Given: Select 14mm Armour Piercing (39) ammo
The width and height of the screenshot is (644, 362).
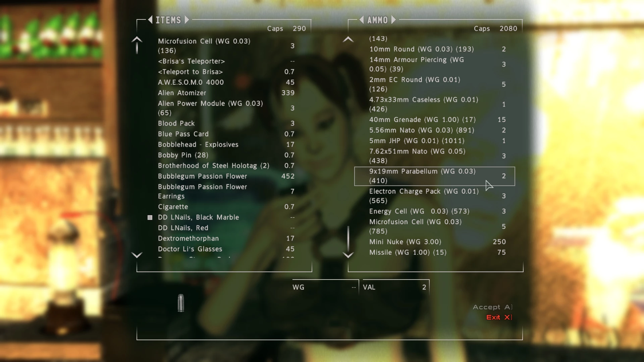Looking at the screenshot, I should 438,64.
